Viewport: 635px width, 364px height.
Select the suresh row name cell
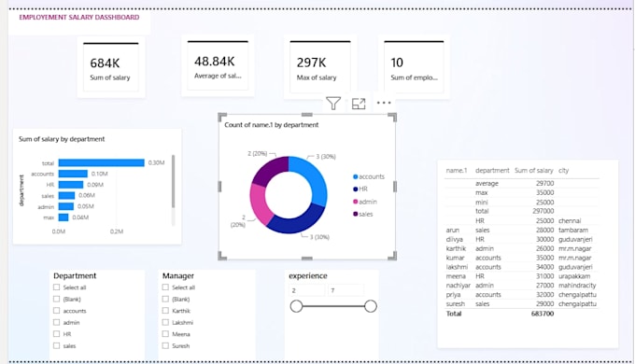click(x=456, y=304)
